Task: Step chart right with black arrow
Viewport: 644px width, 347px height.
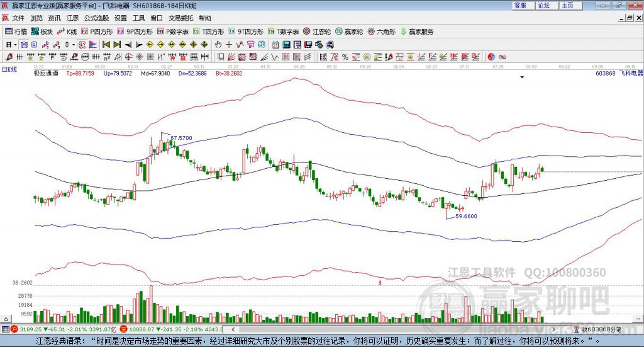Action: coord(139,45)
